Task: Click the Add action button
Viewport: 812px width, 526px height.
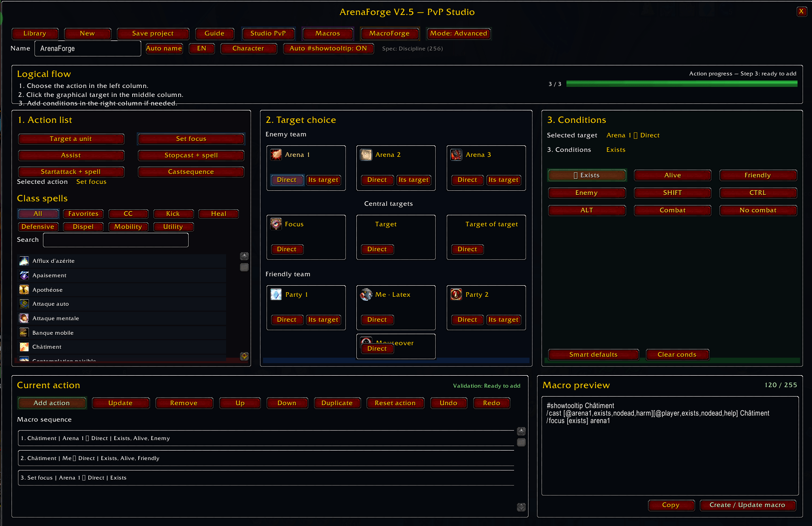Action: click(52, 403)
